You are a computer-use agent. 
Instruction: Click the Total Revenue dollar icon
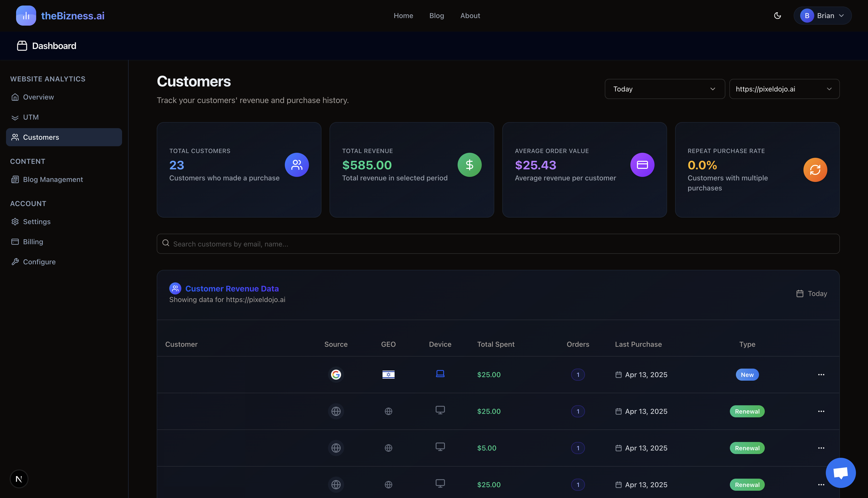coord(469,165)
